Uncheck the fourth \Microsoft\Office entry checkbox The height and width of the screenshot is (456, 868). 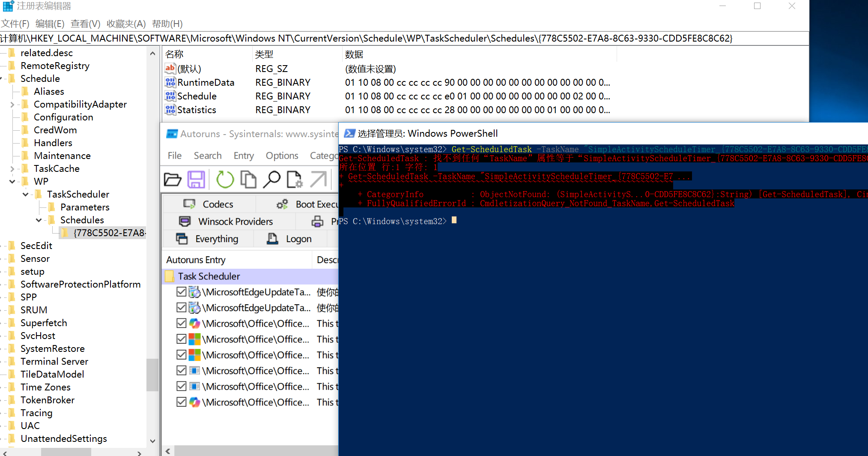pos(182,371)
